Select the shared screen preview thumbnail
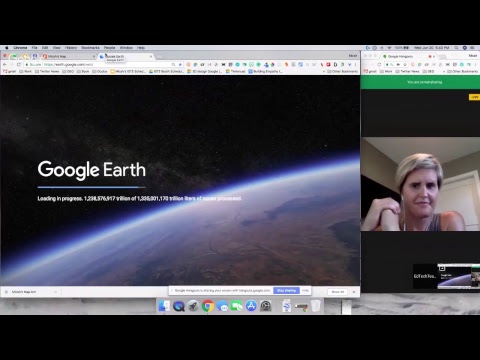Viewport: 480px width, 360px height. 459,276
